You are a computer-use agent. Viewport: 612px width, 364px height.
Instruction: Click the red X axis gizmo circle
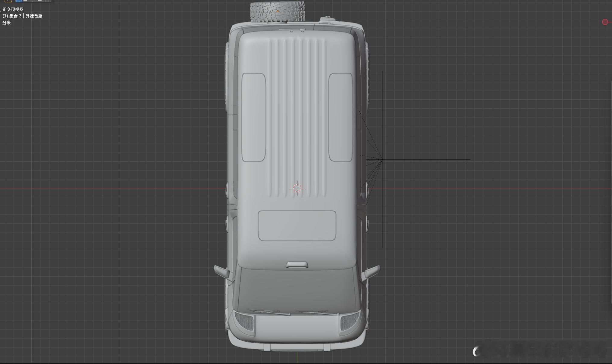[x=605, y=22]
